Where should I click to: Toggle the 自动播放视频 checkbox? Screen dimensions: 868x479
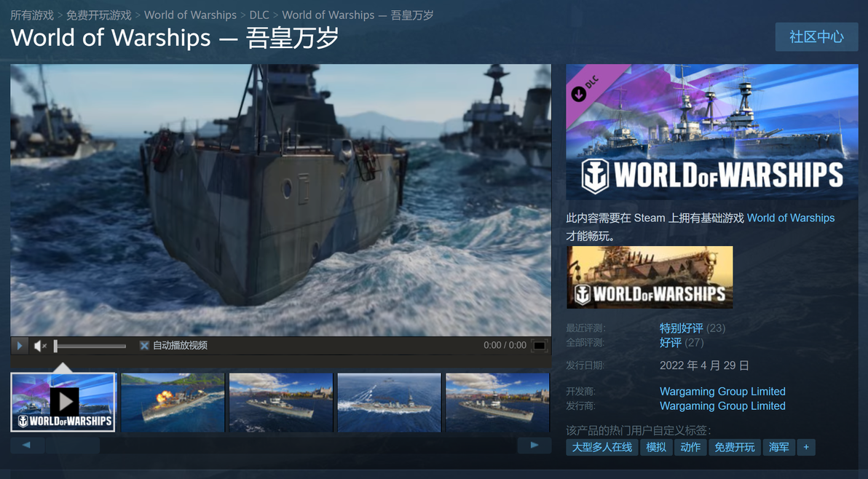[144, 346]
